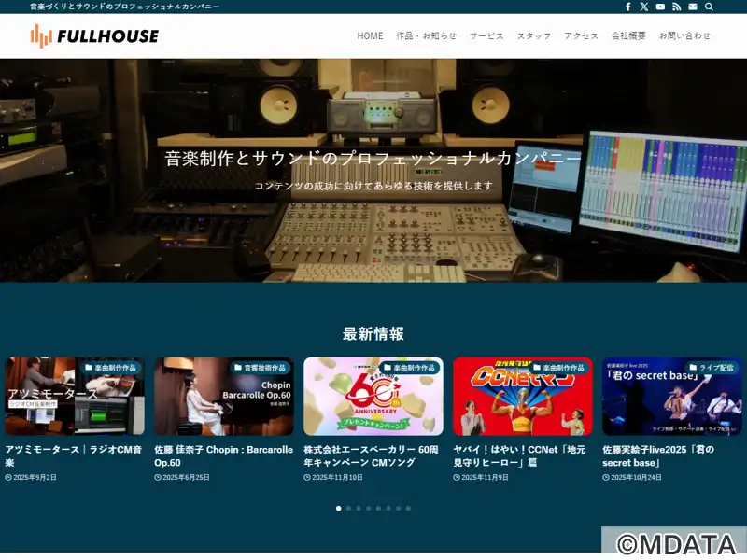Click the email envelope icon

click(x=693, y=7)
